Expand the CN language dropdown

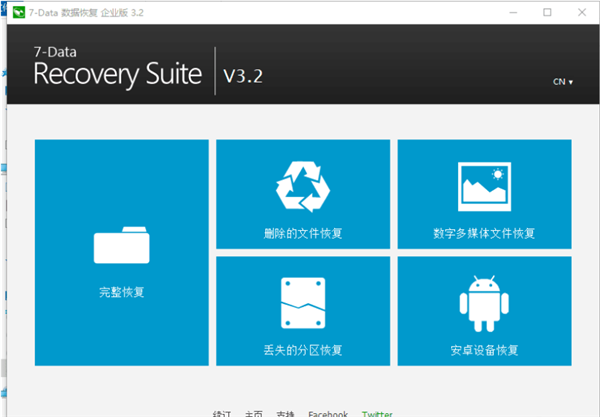(564, 82)
